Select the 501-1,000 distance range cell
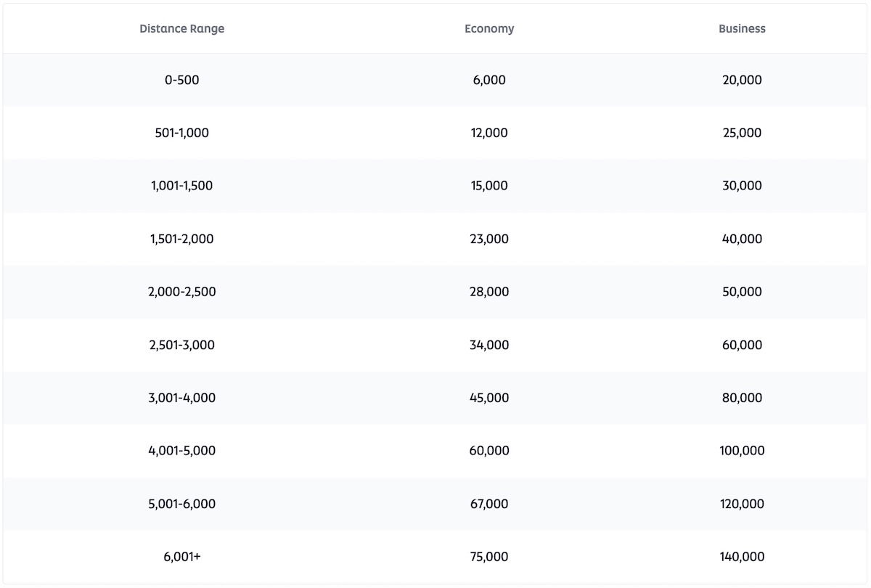The image size is (871, 588). (x=181, y=133)
